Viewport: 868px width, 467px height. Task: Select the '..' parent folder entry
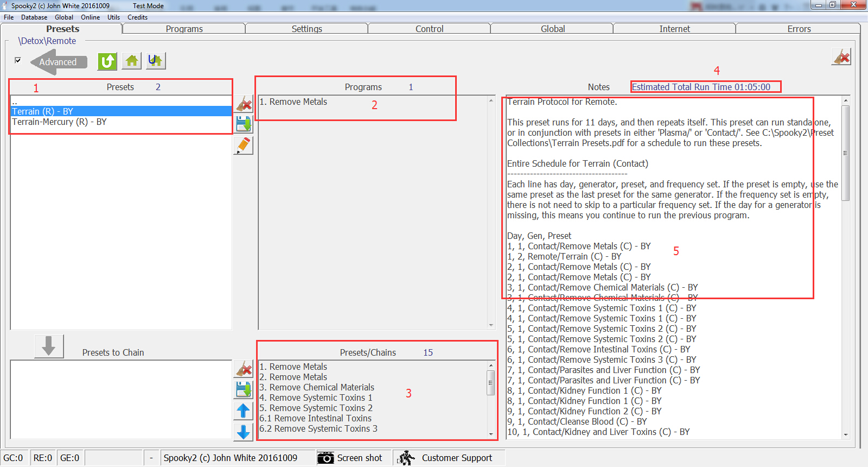click(x=122, y=101)
